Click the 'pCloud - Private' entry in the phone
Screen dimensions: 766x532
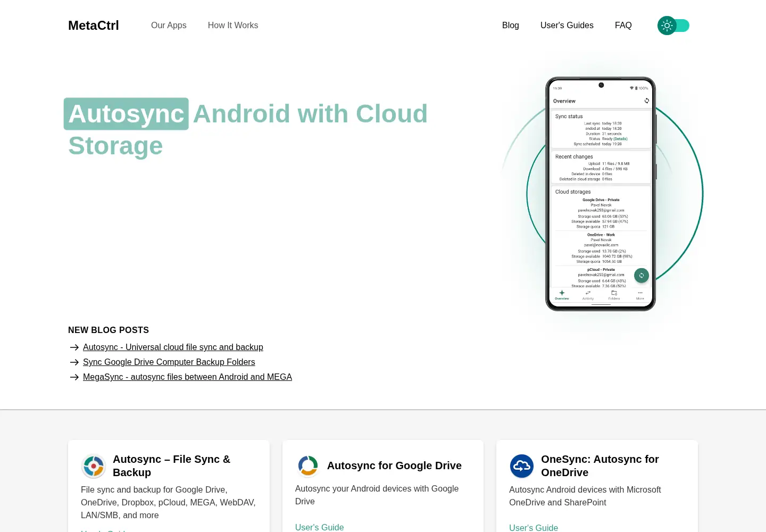pyautogui.click(x=601, y=270)
